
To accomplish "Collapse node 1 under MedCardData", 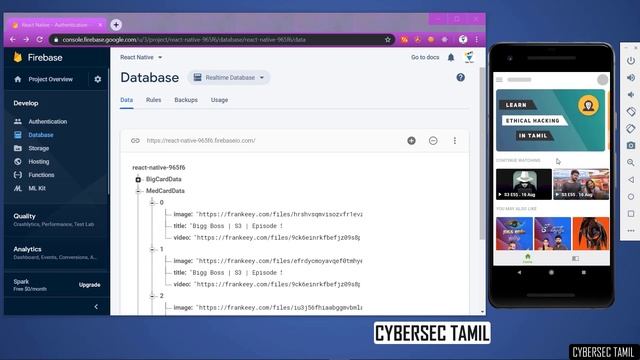I will click(x=152, y=249).
